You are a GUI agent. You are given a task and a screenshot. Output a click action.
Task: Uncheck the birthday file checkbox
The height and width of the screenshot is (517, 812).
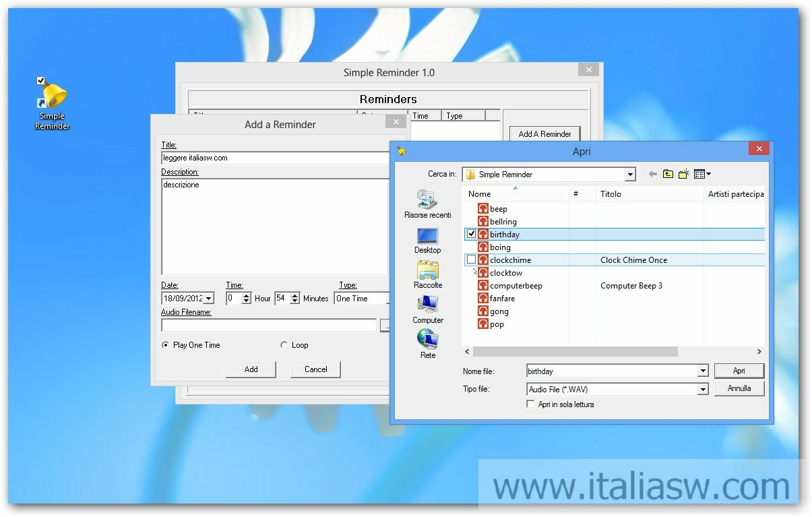(472, 234)
